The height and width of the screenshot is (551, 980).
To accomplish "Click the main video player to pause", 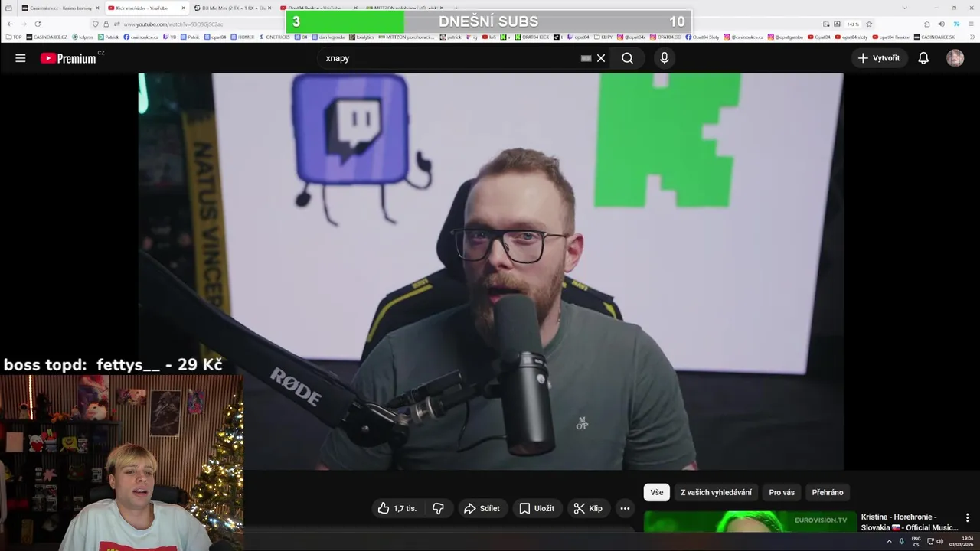I will pos(490,272).
